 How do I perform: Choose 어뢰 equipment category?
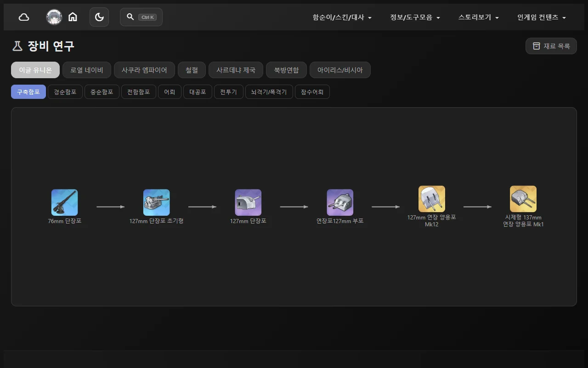(x=170, y=92)
